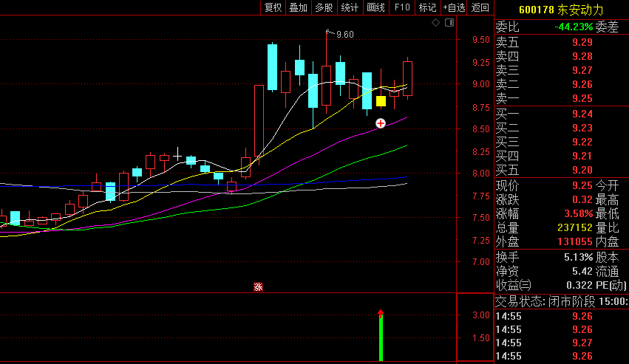
Task: Select the 买五 price 9.20
Action: click(x=582, y=170)
